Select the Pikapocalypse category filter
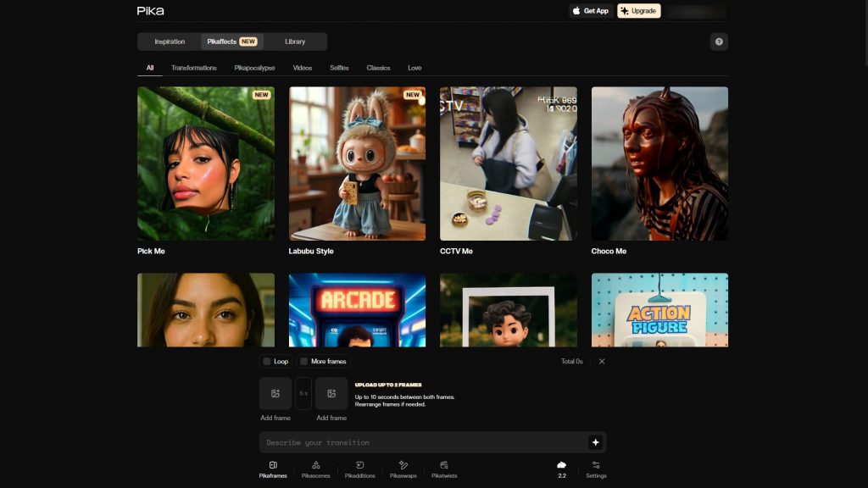868x488 pixels. [x=254, y=68]
